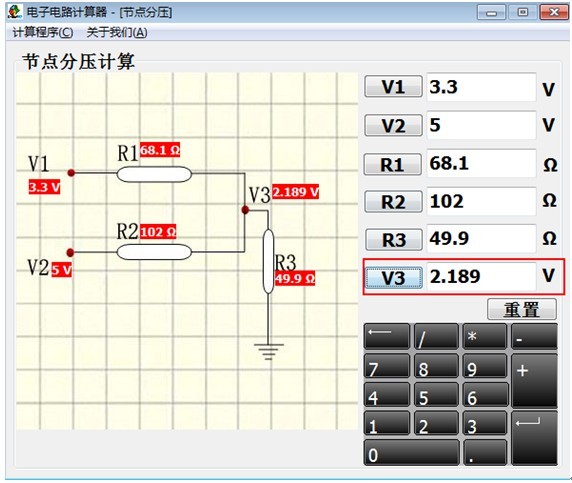Click the minus keypad key
572x483 pixels.
coord(534,336)
